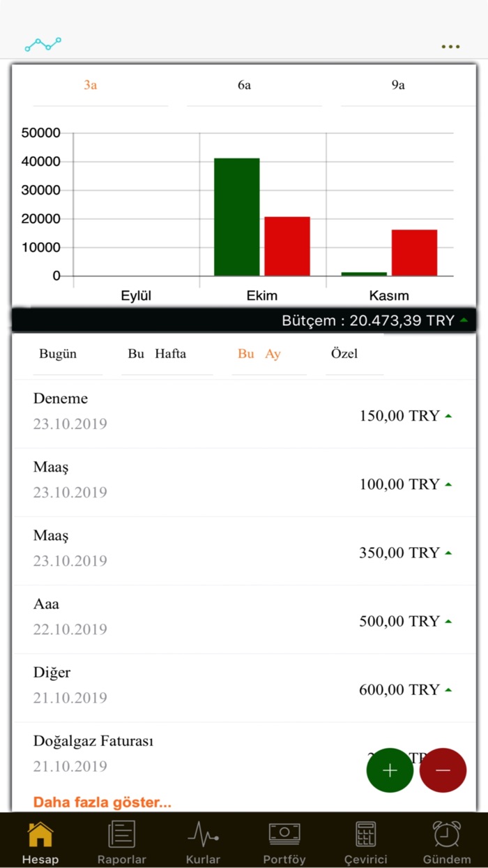Viewport: 488px width, 868px height.
Task: Select the Özel custom filter
Action: click(344, 354)
